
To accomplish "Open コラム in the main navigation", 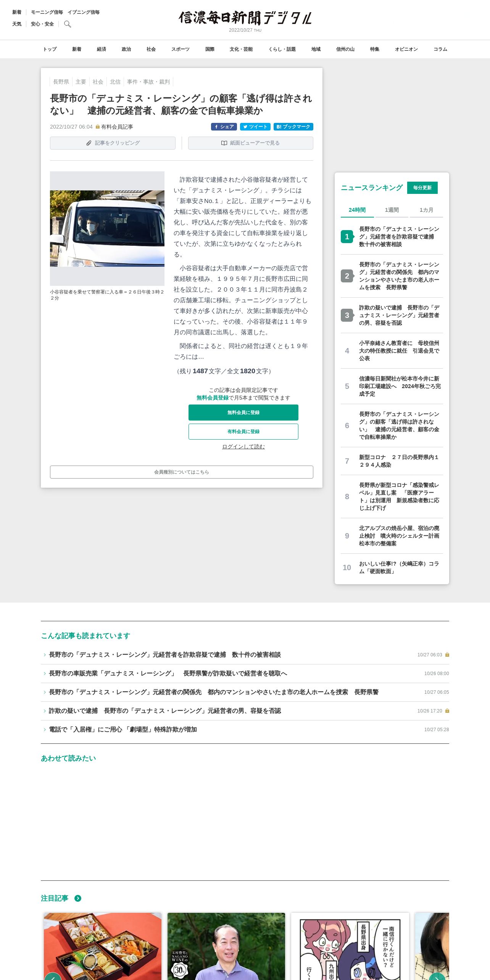I will coord(440,49).
